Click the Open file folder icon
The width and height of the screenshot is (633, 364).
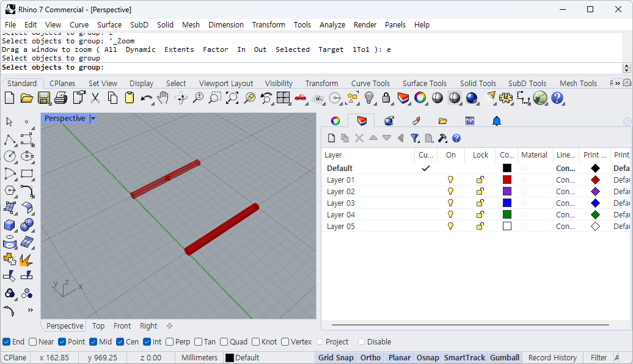point(27,98)
